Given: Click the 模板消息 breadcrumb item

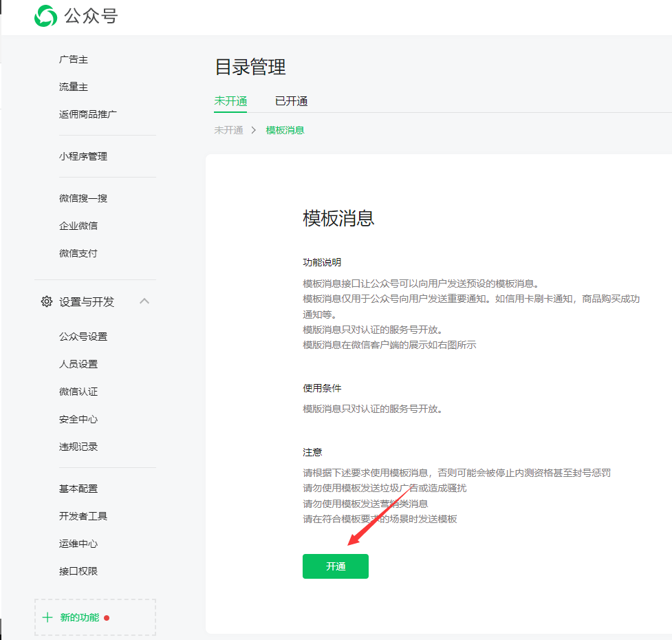Looking at the screenshot, I should click(x=285, y=130).
